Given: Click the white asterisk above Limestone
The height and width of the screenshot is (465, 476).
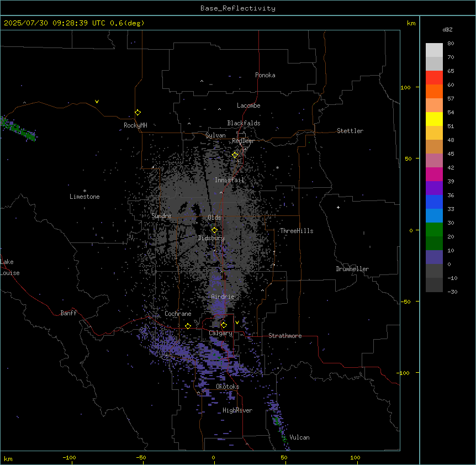Looking at the screenshot, I should tap(84, 191).
